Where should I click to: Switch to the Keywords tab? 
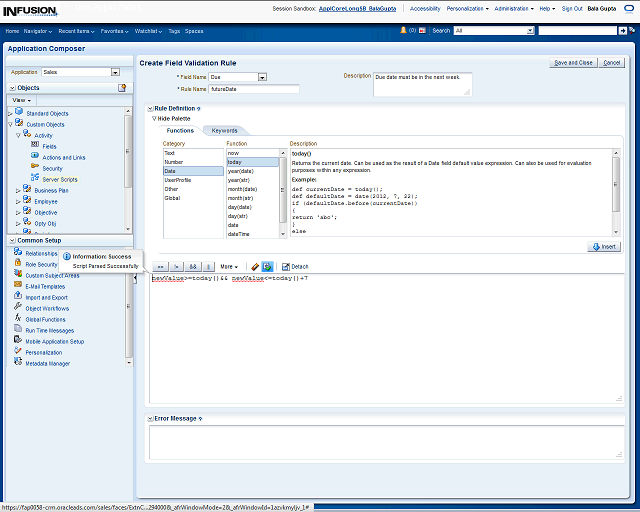pos(225,130)
